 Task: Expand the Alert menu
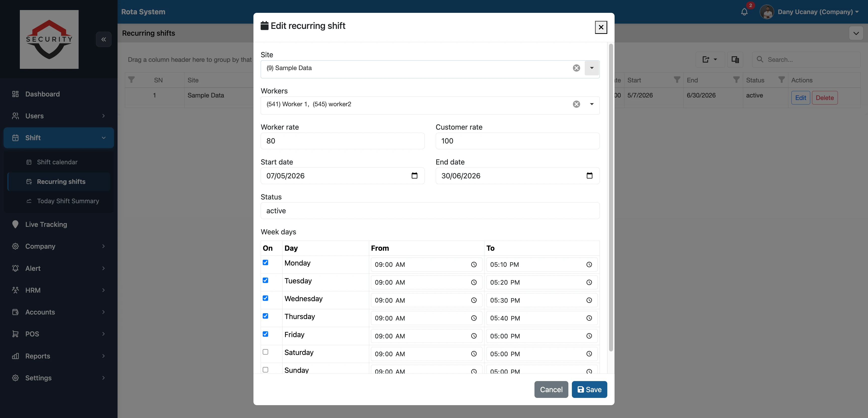pos(59,268)
